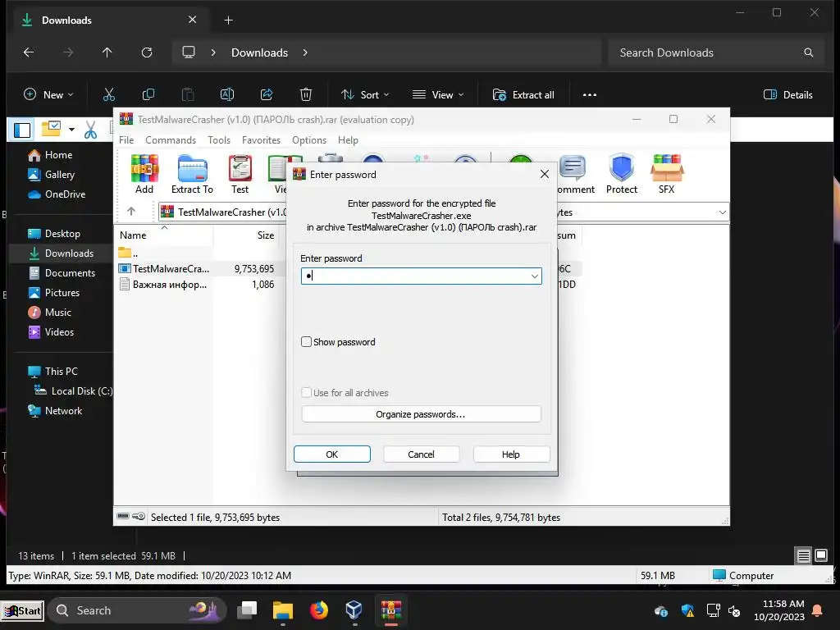Viewport: 840px width, 630px height.
Task: Open VirtualBox from the taskbar
Action: (x=354, y=610)
